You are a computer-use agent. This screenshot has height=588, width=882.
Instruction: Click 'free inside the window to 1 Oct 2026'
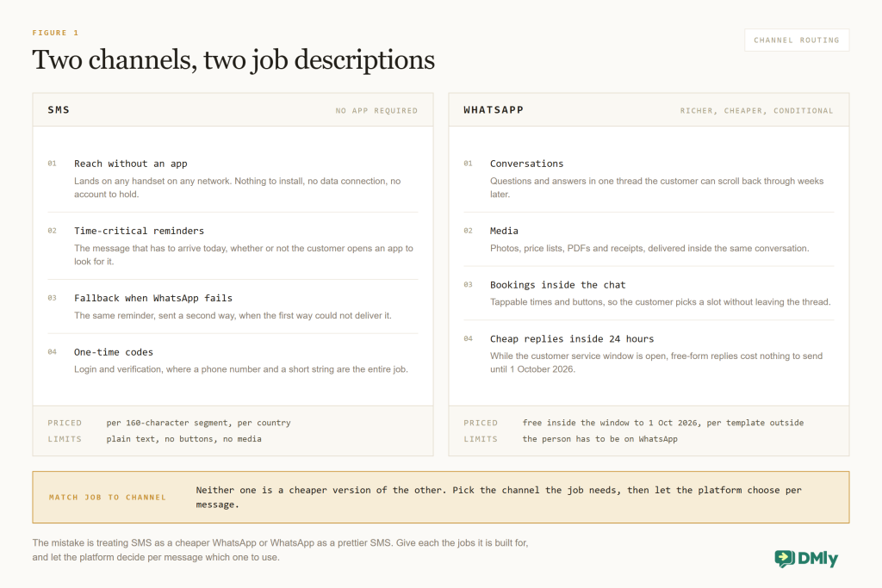point(611,423)
